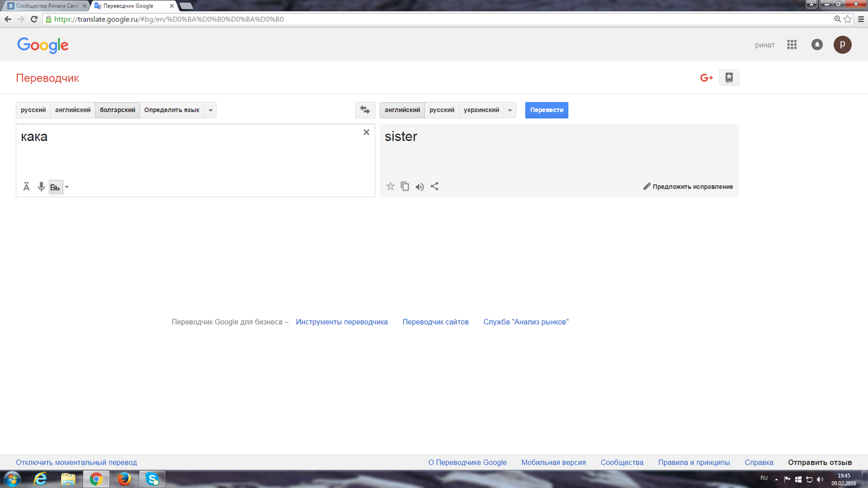
Task: Switch to the Сообщества Рината browser tab
Action: 47,6
